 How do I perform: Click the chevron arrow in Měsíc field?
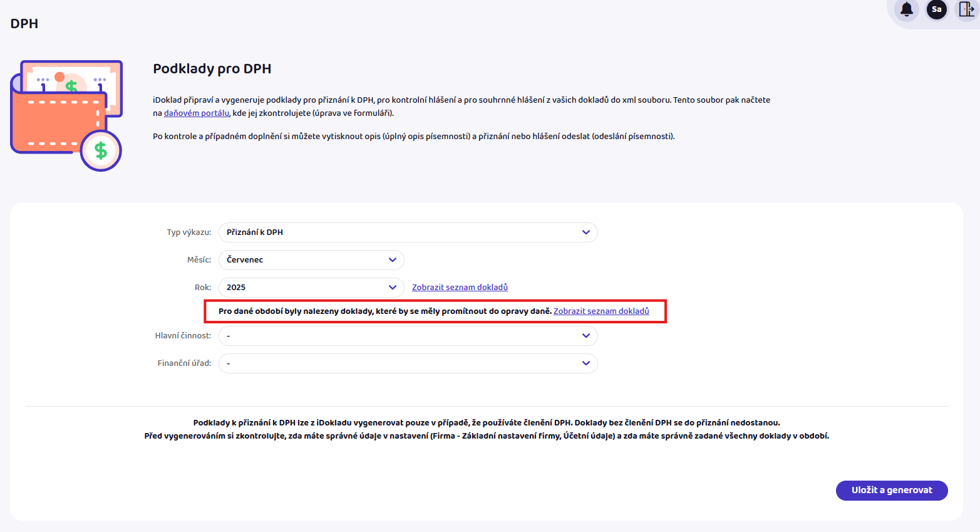point(392,260)
